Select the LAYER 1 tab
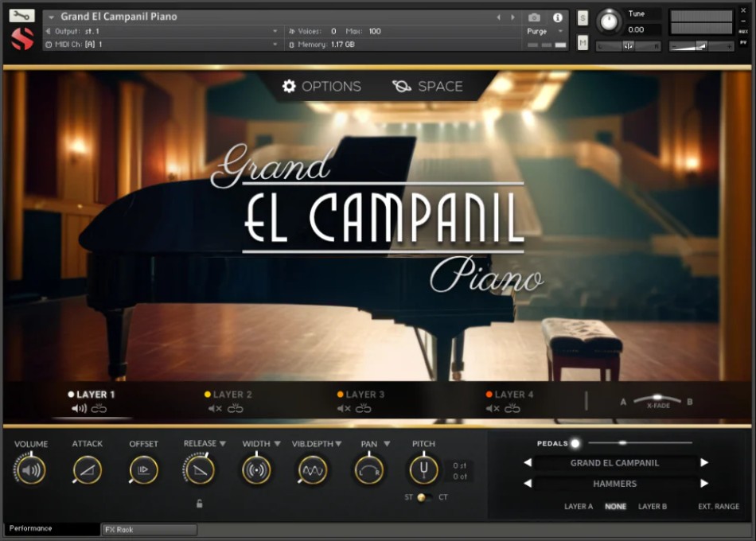Viewport: 756px width, 541px height. tap(92, 395)
